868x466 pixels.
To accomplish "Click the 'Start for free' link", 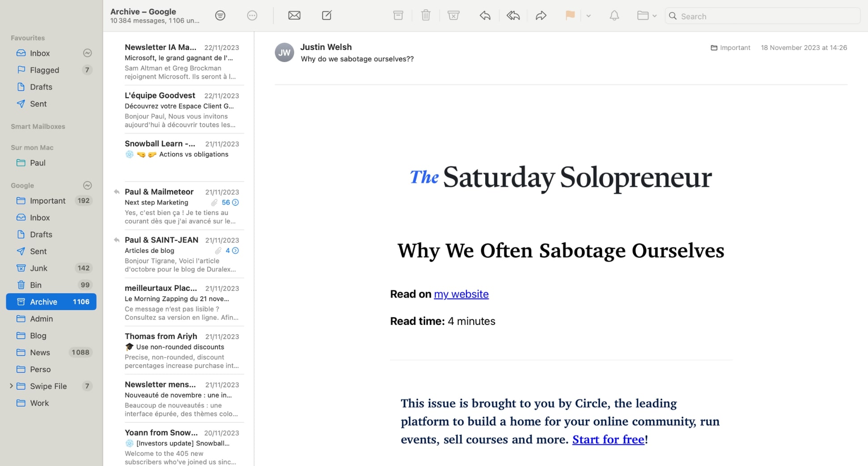I will (x=608, y=439).
